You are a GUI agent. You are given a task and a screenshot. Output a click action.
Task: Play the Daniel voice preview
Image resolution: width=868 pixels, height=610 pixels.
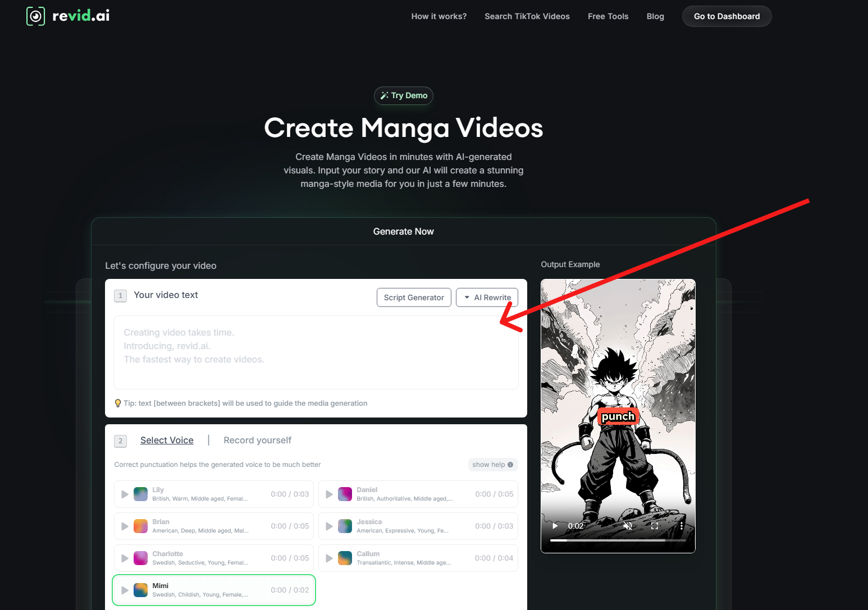point(329,494)
